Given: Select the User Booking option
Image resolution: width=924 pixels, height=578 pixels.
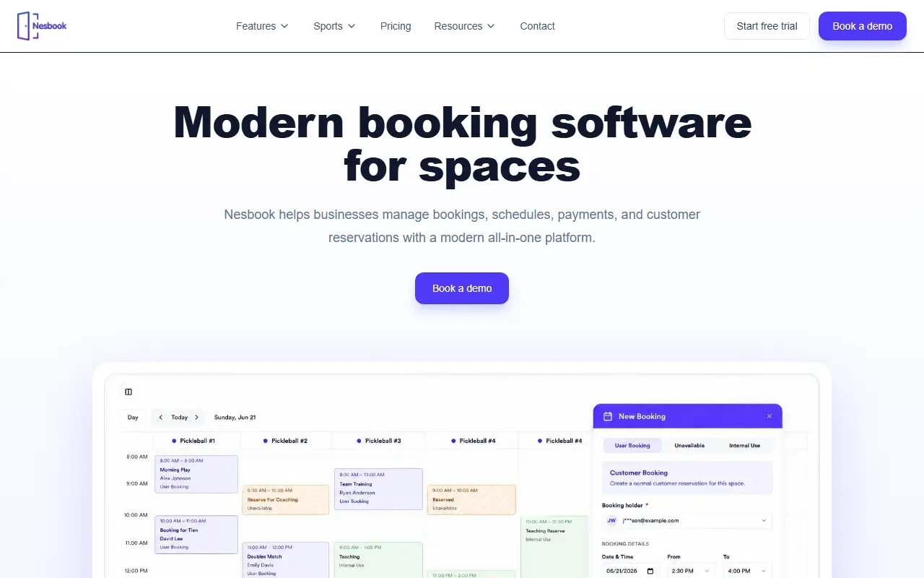Looking at the screenshot, I should pos(632,446).
